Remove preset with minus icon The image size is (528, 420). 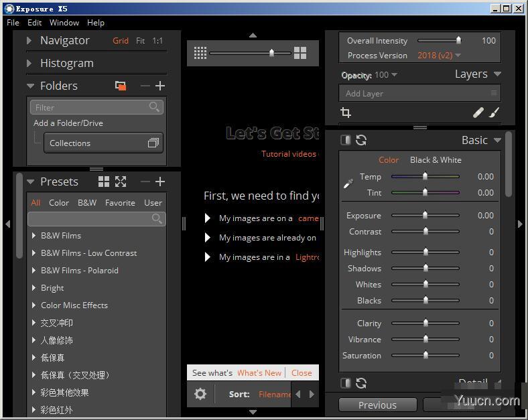[x=145, y=182]
